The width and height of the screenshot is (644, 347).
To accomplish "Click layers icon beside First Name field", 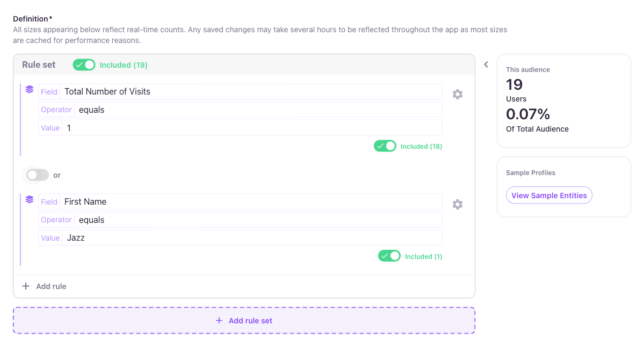I will tap(30, 199).
